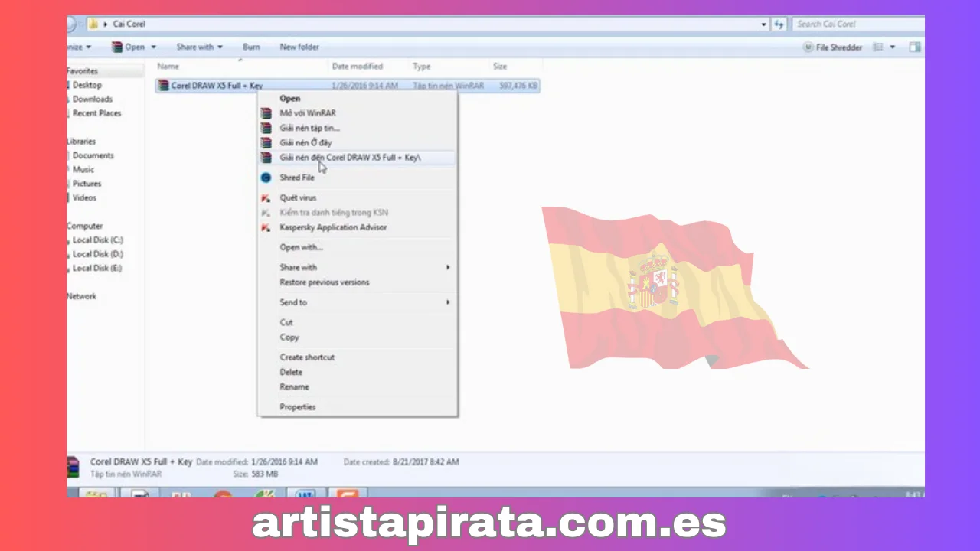Viewport: 980px width, 551px height.
Task: Click the large archive icon in details pane
Action: pyautogui.click(x=73, y=468)
